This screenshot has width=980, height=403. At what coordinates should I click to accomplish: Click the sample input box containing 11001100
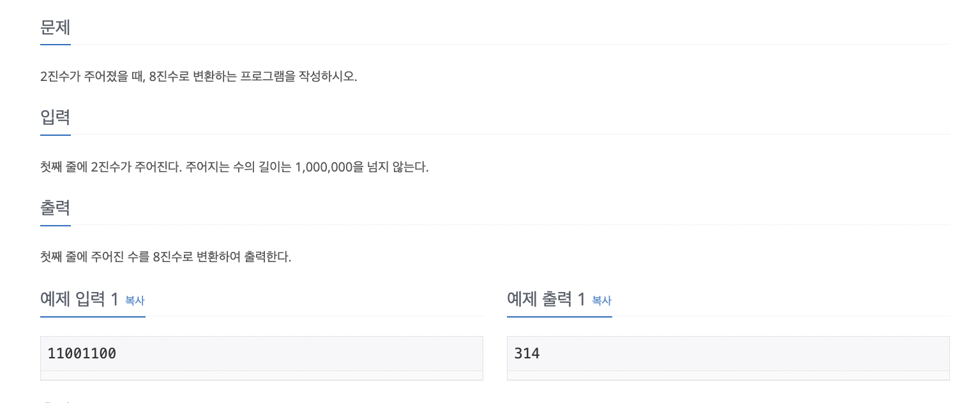(x=261, y=353)
